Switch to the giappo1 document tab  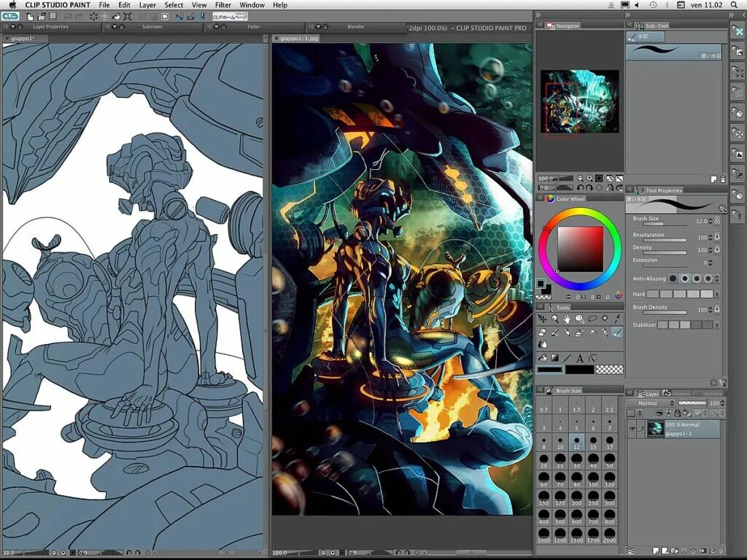24,38
